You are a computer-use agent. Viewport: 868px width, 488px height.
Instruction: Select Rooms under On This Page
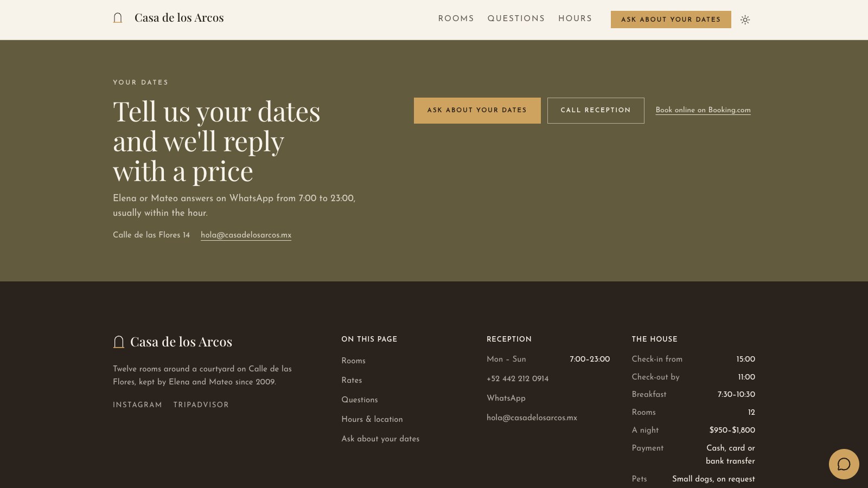point(353,361)
